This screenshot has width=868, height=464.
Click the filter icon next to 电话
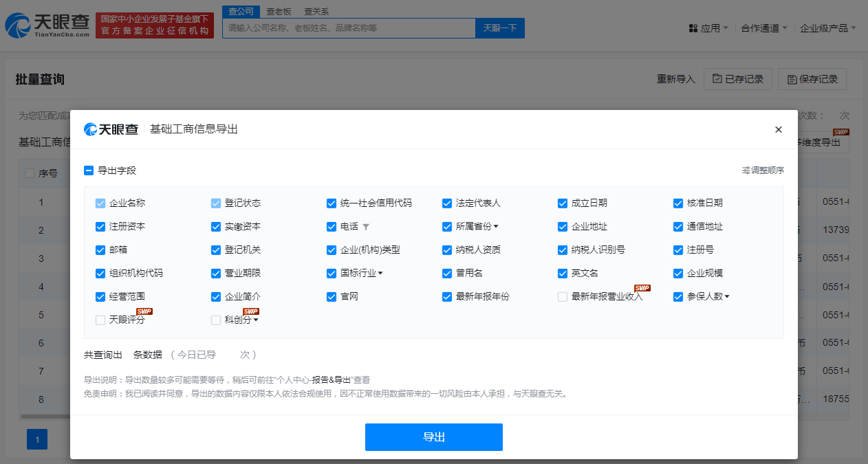tap(366, 227)
